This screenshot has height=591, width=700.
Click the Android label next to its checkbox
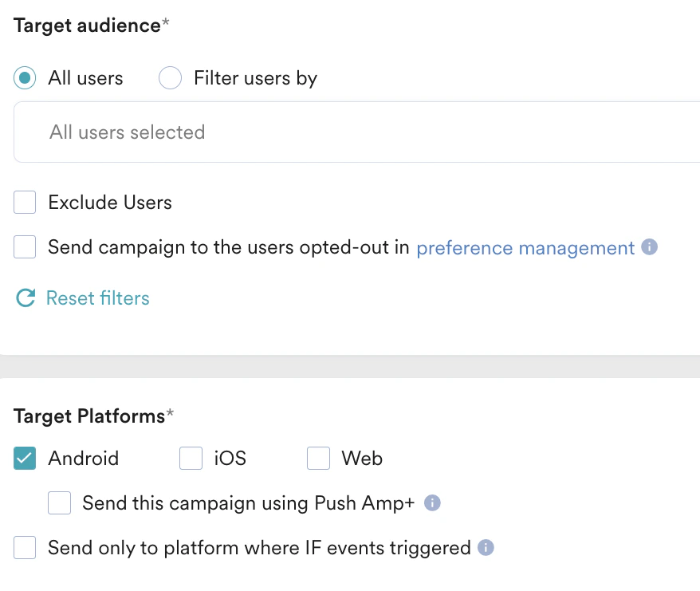(x=84, y=458)
